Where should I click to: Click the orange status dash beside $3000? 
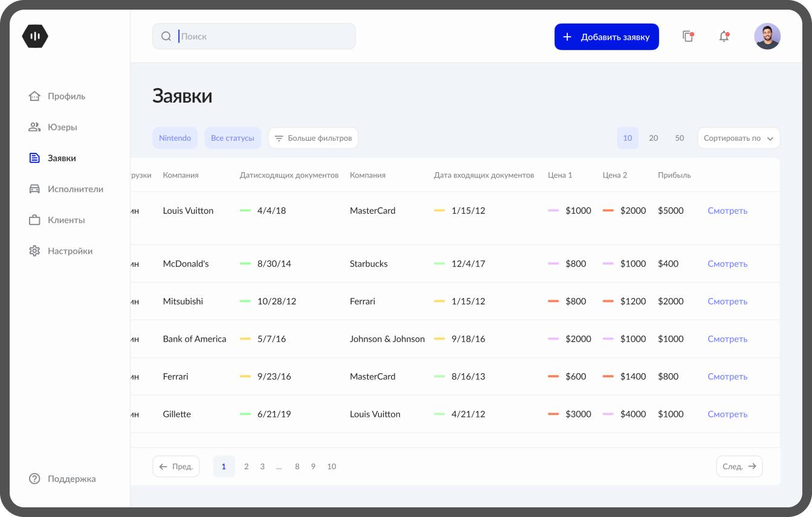(553, 414)
